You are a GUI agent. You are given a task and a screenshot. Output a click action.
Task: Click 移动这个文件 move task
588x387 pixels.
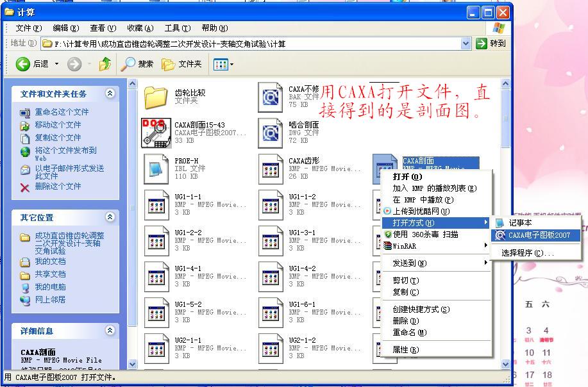58,125
